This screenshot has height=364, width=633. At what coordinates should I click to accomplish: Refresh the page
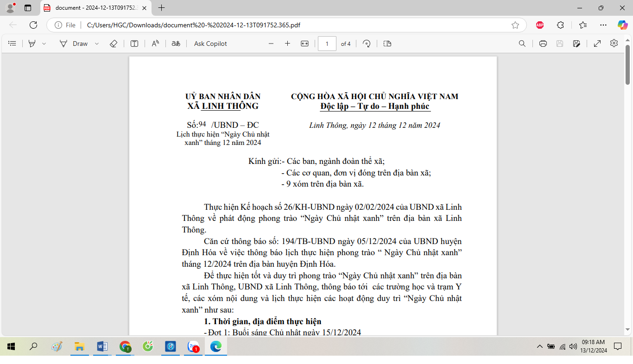click(x=33, y=25)
